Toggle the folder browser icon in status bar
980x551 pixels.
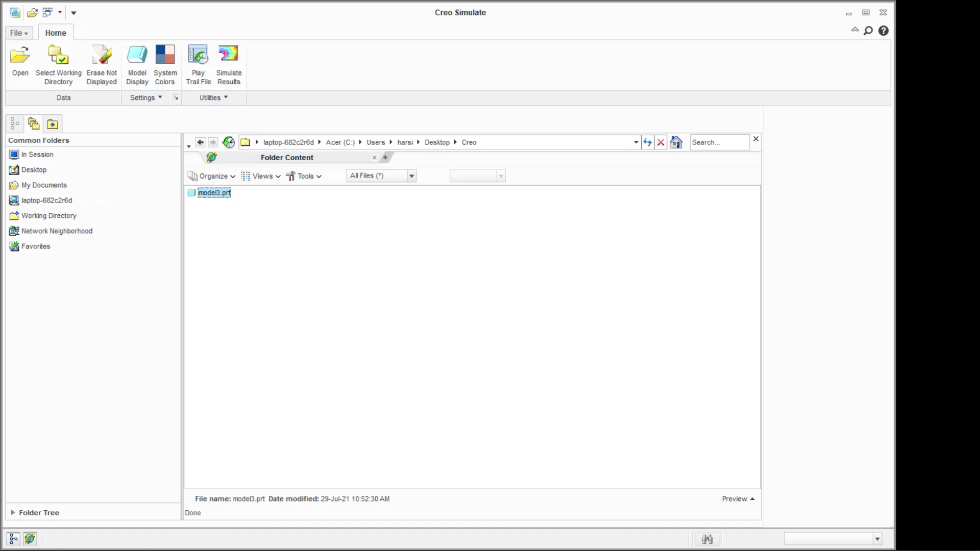tap(30, 539)
